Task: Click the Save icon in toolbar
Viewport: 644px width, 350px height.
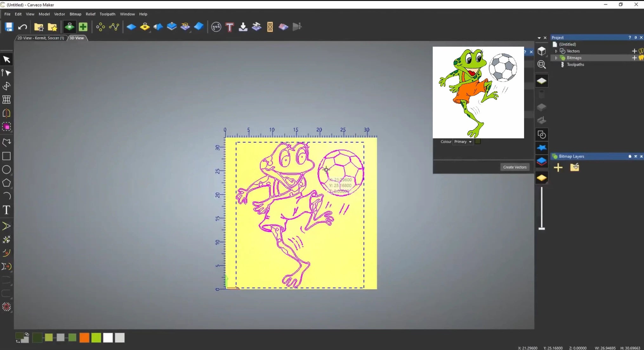Action: pyautogui.click(x=9, y=27)
